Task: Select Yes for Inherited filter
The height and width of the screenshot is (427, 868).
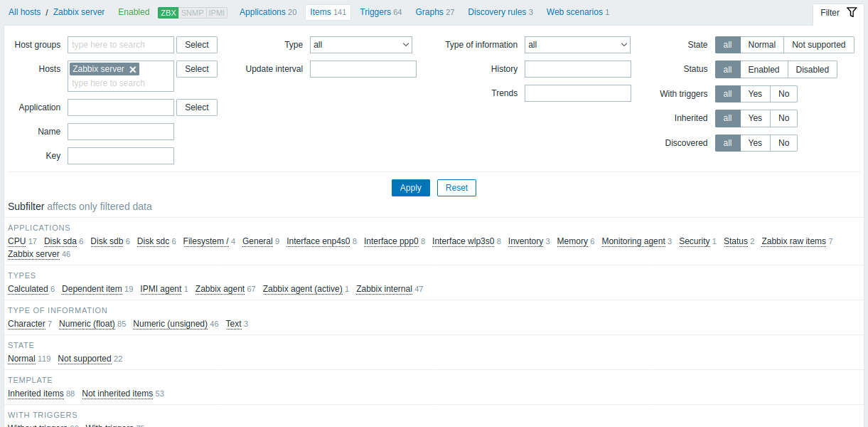Action: click(755, 118)
